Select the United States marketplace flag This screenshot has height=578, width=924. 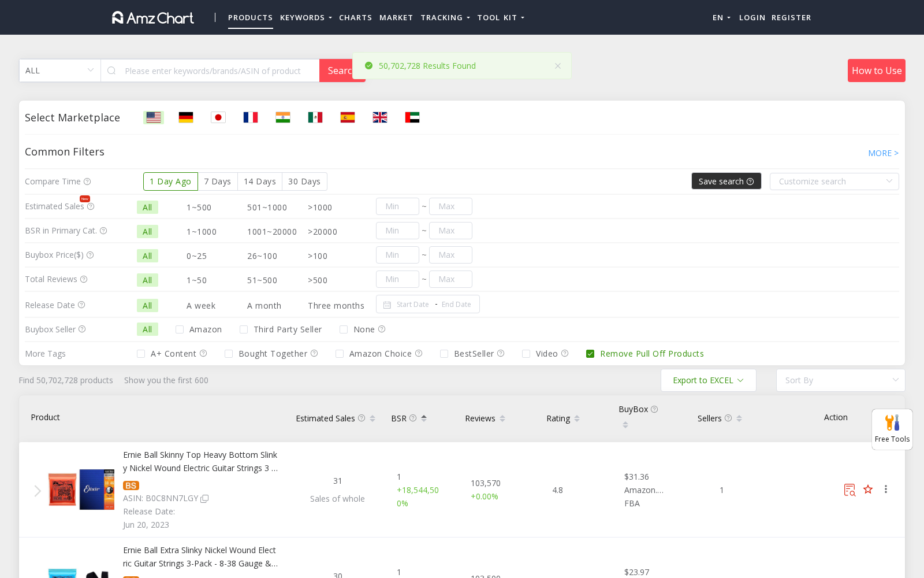pyautogui.click(x=154, y=117)
